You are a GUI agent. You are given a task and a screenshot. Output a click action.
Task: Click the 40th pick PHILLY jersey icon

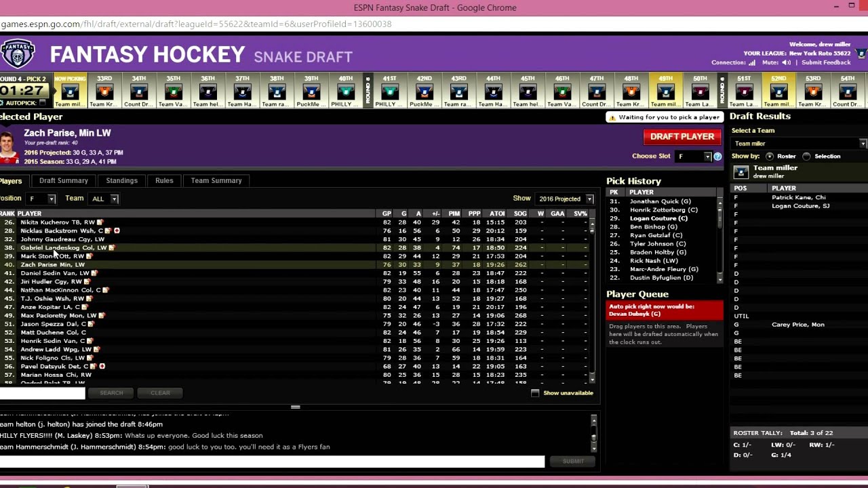[346, 91]
